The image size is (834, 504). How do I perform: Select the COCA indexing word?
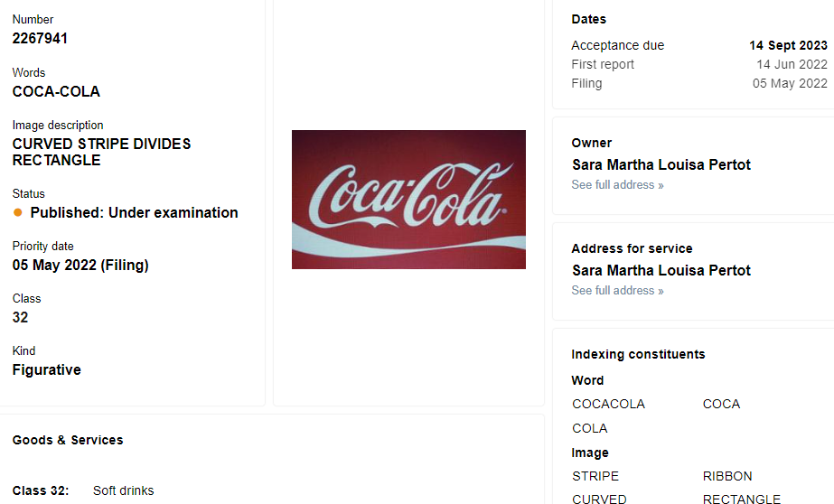[x=721, y=404]
